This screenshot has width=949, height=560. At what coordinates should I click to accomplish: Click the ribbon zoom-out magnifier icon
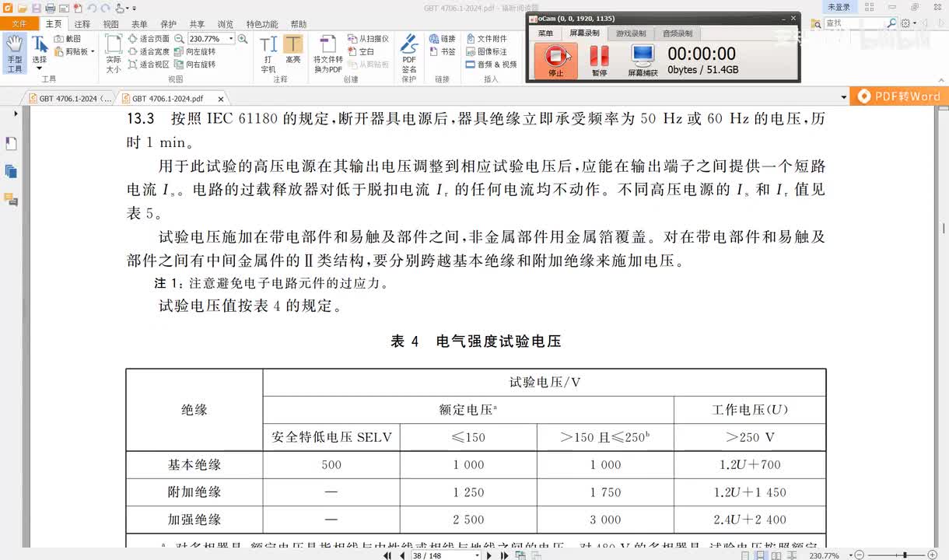(x=180, y=38)
